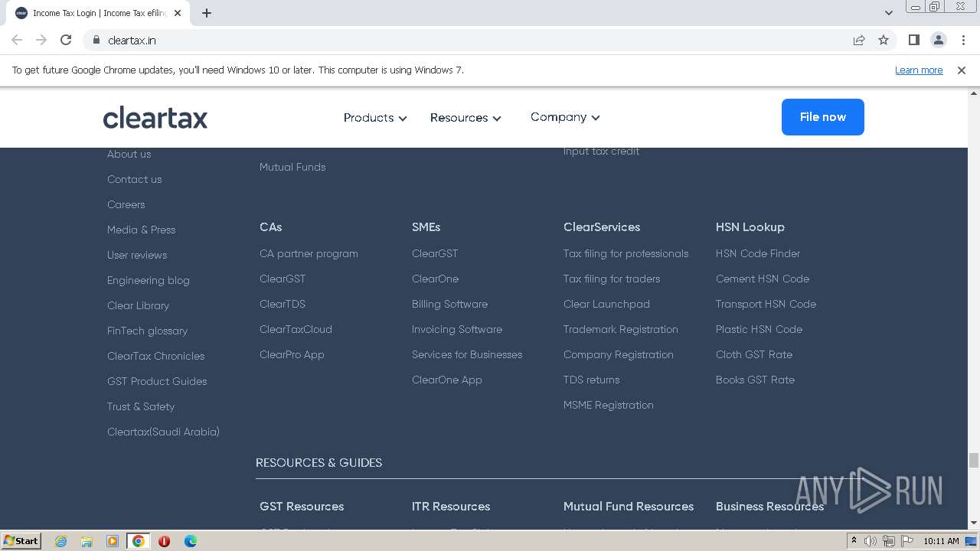Dismiss the Chrome update notification bar

pyautogui.click(x=962, y=70)
